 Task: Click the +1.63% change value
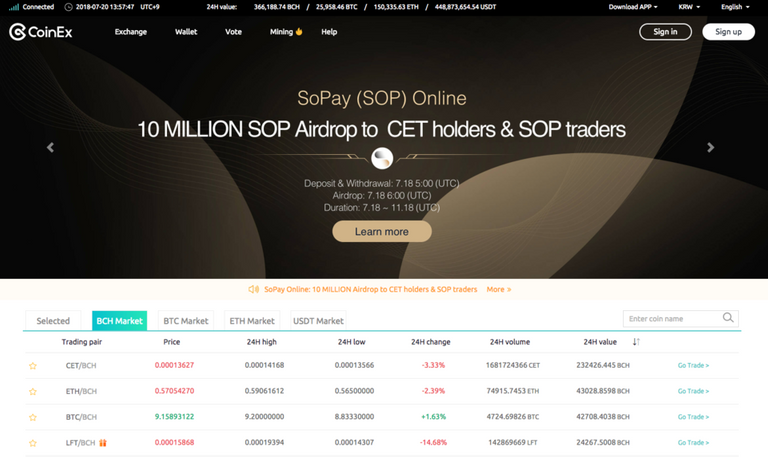point(433,417)
